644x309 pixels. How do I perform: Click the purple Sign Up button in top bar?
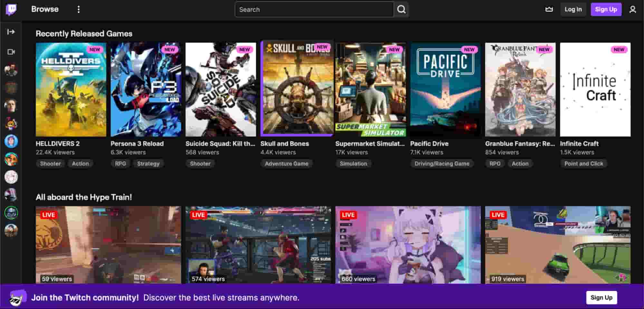[606, 9]
